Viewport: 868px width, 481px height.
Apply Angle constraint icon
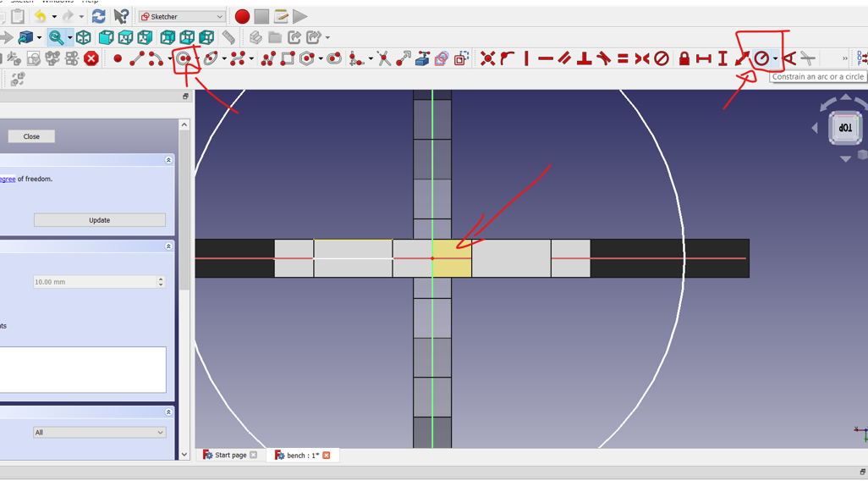tap(789, 58)
